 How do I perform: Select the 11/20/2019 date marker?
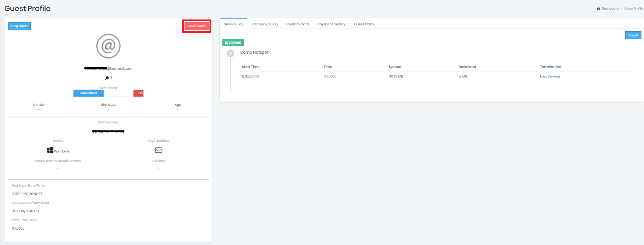[233, 43]
